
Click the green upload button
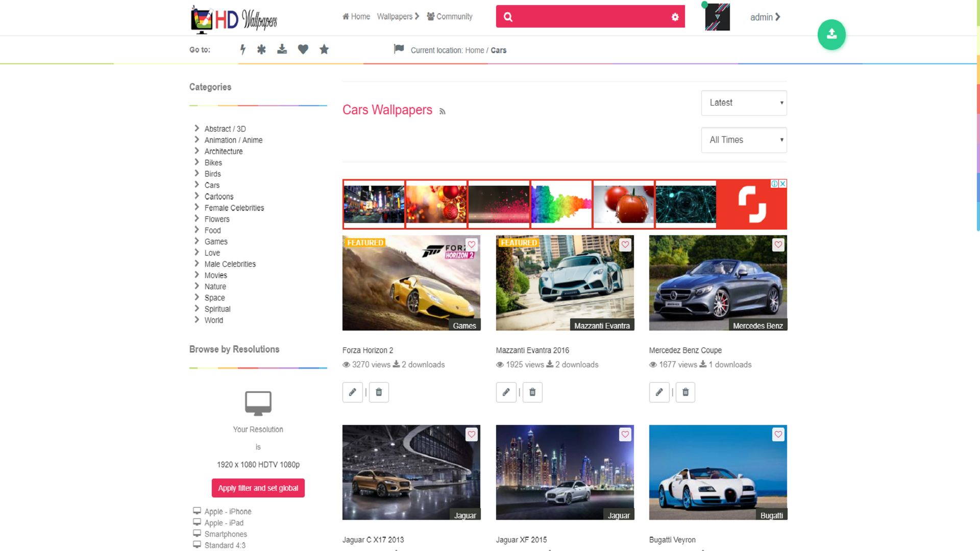(x=831, y=35)
